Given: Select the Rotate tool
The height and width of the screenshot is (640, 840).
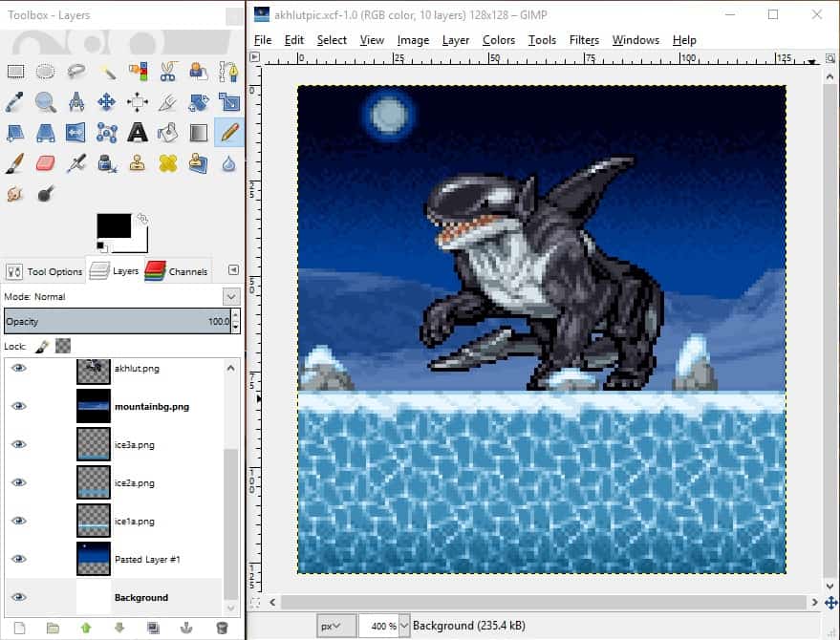Looking at the screenshot, I should (199, 102).
